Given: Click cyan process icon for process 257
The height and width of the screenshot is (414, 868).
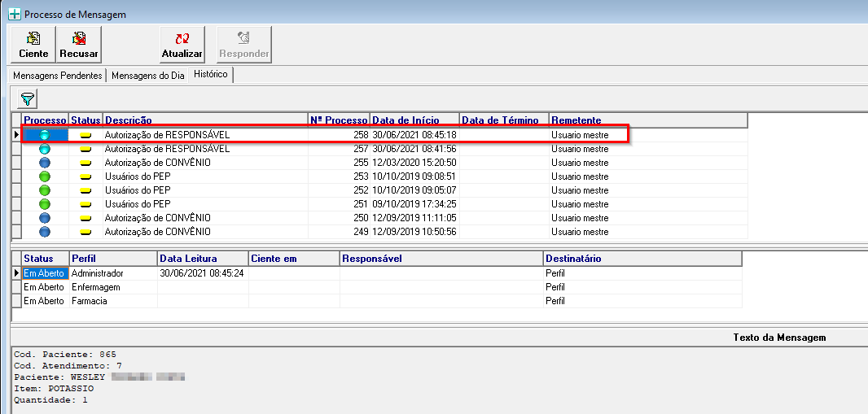Looking at the screenshot, I should tap(45, 149).
